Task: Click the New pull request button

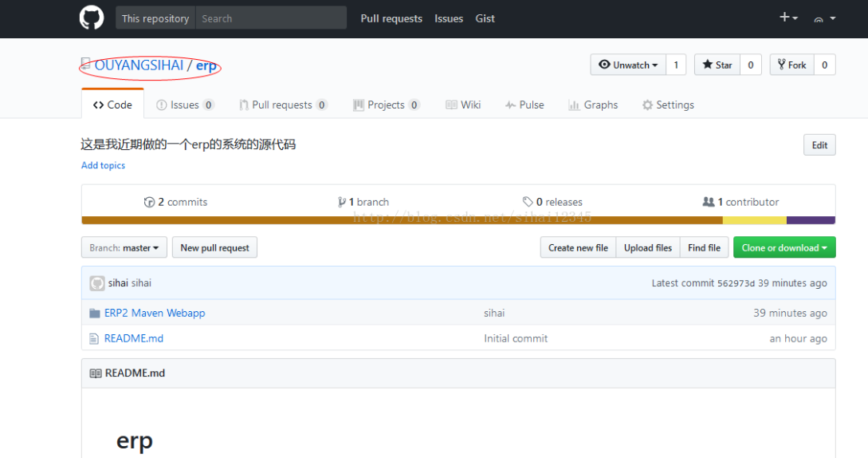Action: (x=214, y=247)
